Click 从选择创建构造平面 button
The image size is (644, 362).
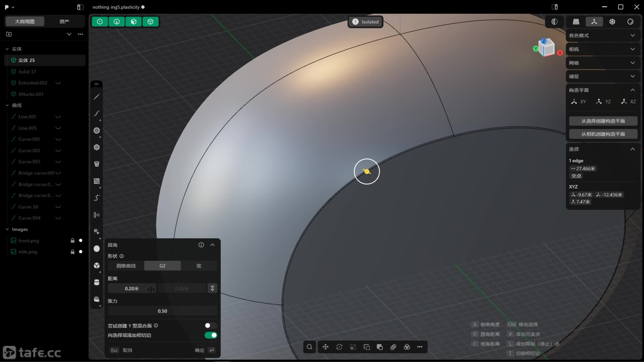[603, 121]
